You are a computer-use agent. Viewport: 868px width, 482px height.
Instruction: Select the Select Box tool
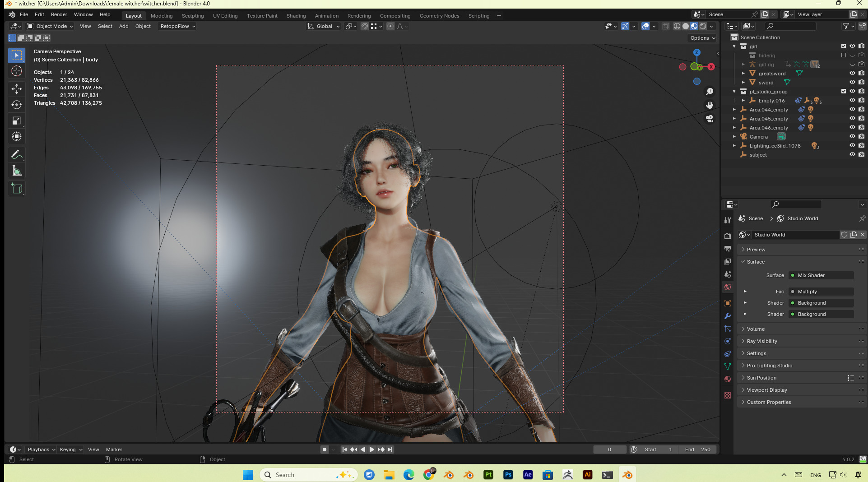coord(17,55)
